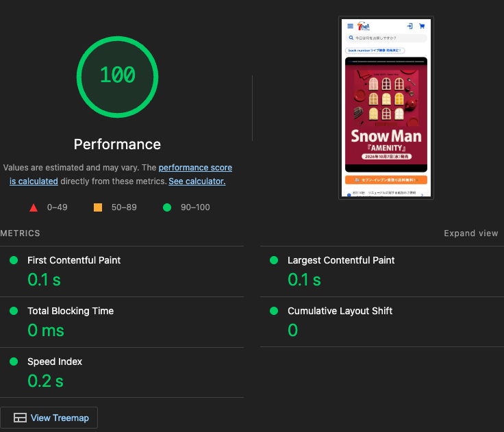Screen dimensions: 504x432
Task: Click the METRICS section header
Action: (x=21, y=233)
